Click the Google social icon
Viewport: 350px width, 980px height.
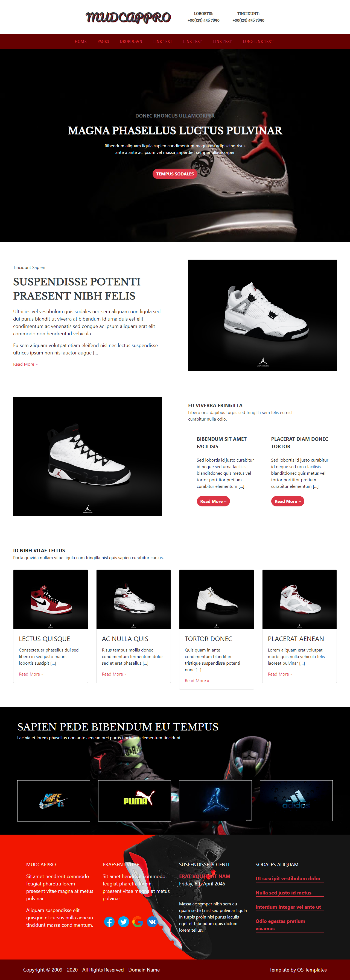click(x=138, y=922)
